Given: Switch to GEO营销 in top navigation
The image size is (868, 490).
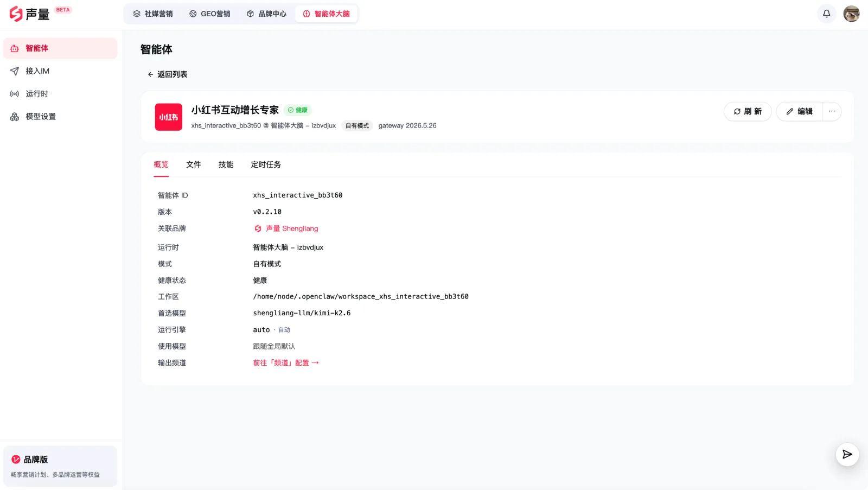Looking at the screenshot, I should click(209, 14).
